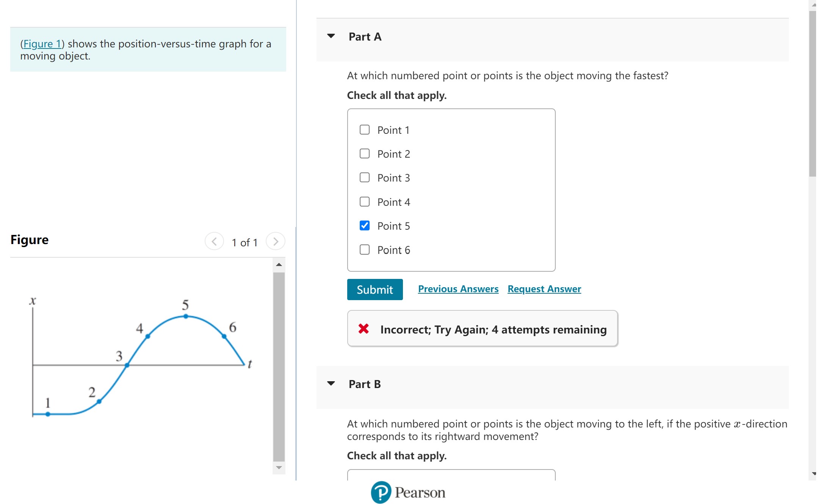Click the page scroll down arrow
818x504 pixels.
(813, 474)
